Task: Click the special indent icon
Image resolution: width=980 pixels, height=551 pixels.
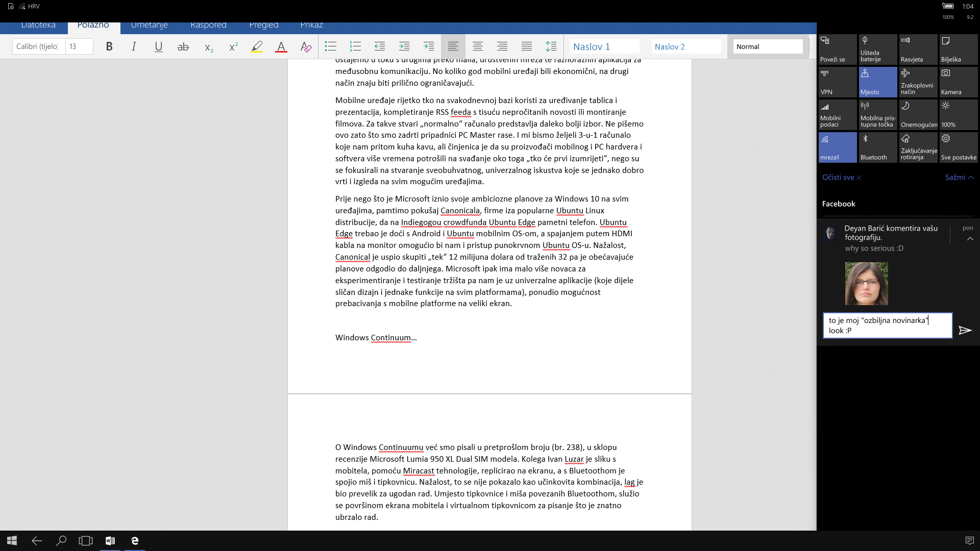Action: [428, 46]
